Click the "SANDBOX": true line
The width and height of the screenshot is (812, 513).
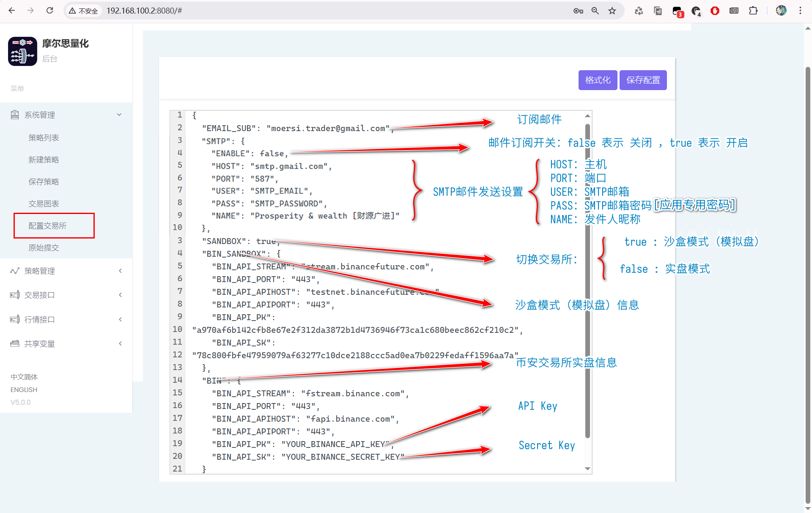click(241, 241)
